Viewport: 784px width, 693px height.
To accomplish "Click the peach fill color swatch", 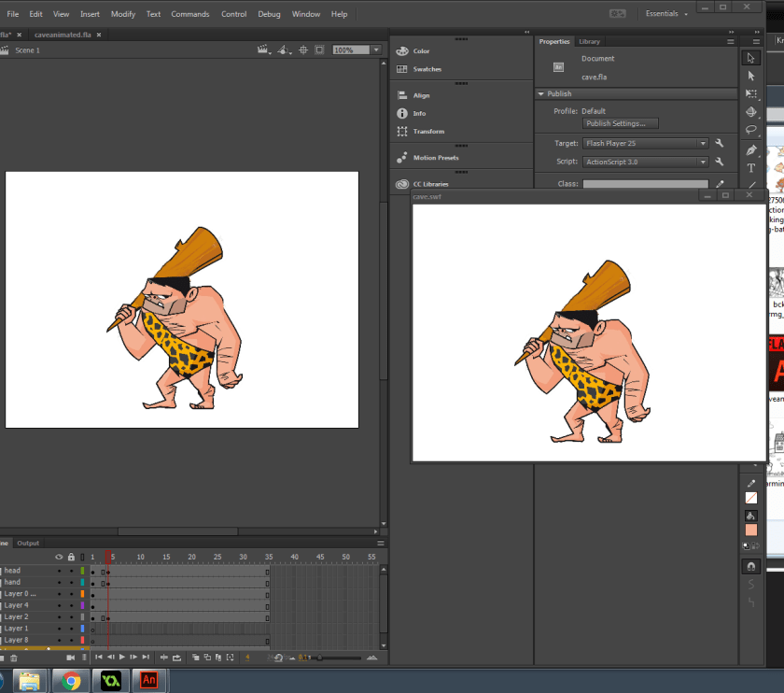I will tap(751, 530).
